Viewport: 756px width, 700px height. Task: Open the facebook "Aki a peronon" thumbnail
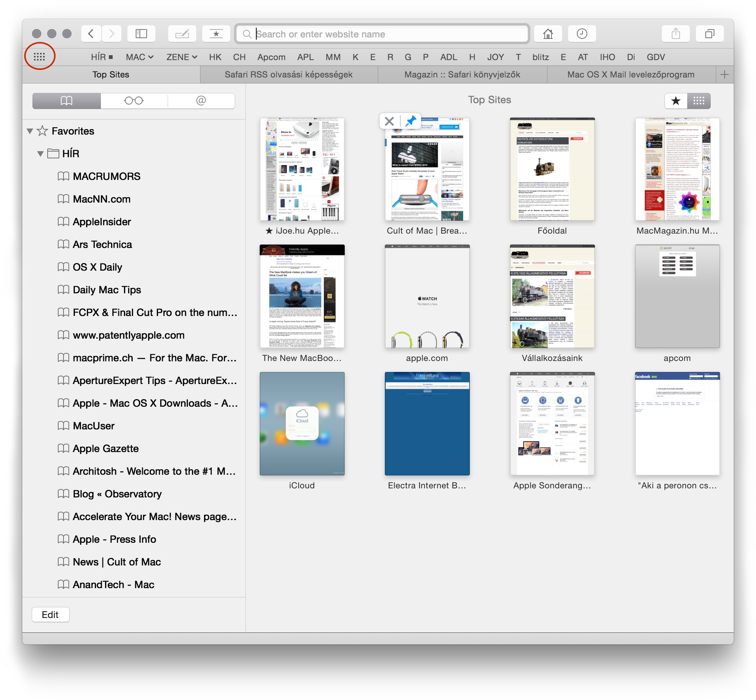click(x=677, y=423)
